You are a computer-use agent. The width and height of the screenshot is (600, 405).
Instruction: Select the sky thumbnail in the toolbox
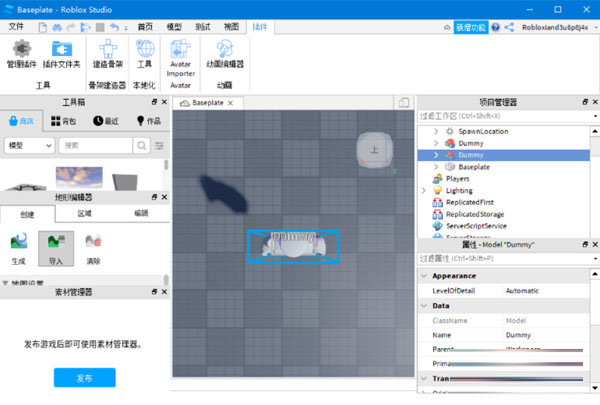click(79, 177)
